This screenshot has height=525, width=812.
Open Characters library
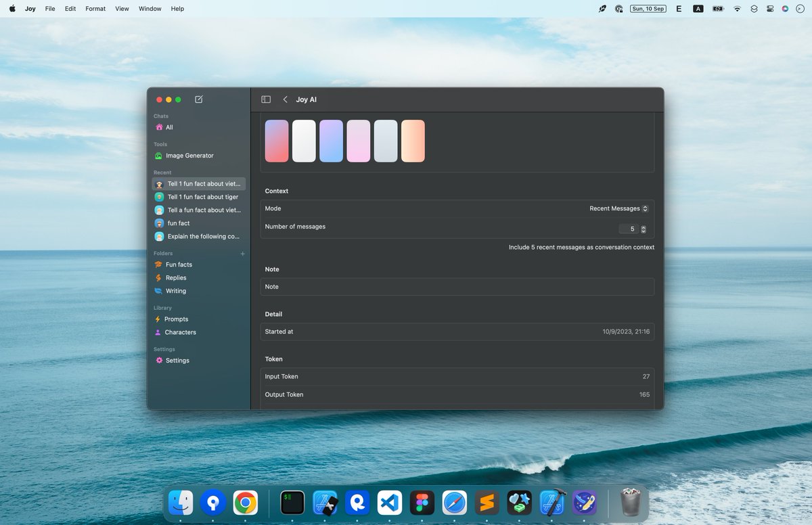click(x=199, y=332)
